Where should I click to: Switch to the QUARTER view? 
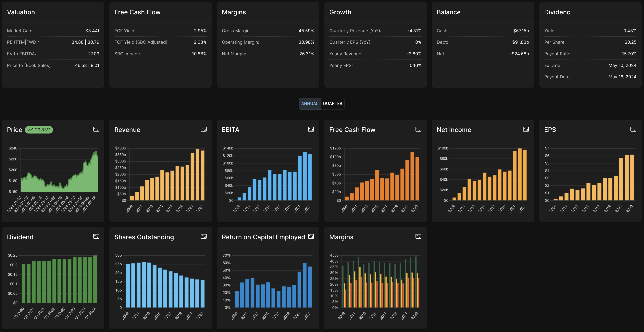tap(332, 104)
